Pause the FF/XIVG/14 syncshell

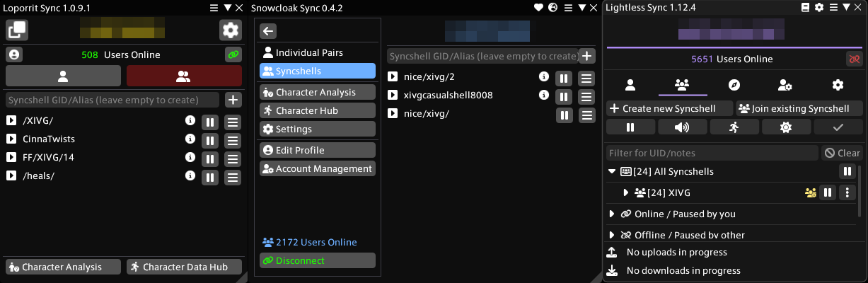pyautogui.click(x=210, y=158)
